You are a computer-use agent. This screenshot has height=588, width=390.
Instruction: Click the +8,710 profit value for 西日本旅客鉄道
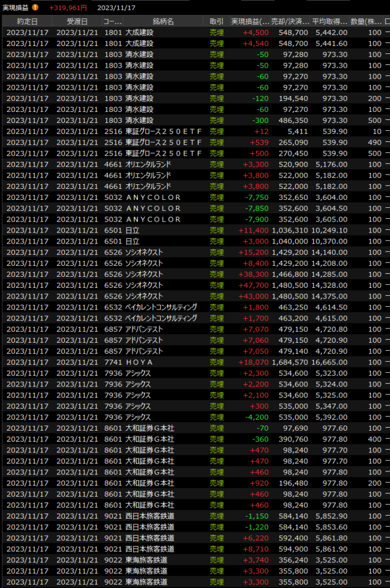[x=257, y=550]
